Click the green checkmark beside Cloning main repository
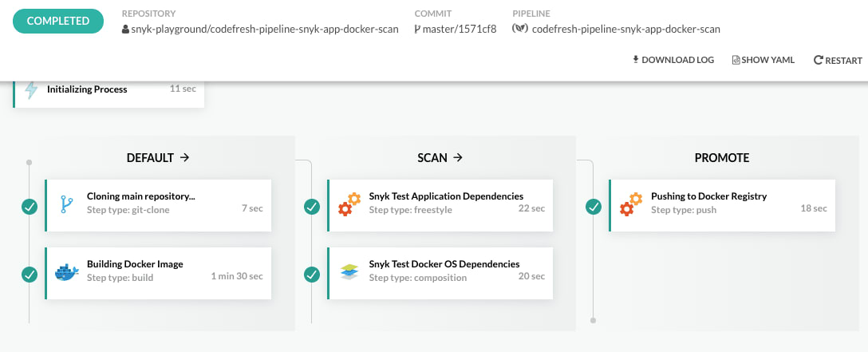Screen dimensions: 868x352 [30, 207]
